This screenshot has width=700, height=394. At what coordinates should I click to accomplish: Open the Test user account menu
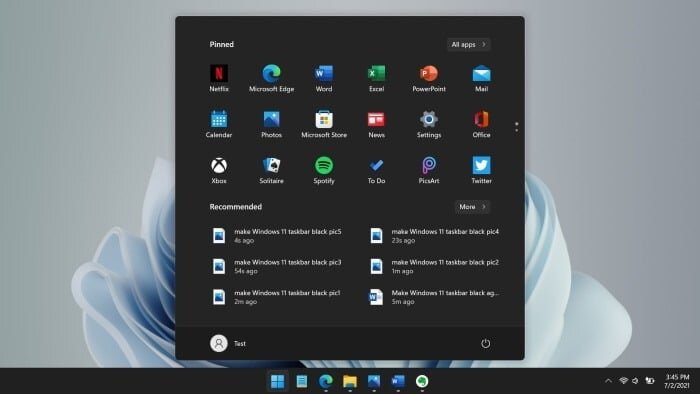tap(228, 343)
